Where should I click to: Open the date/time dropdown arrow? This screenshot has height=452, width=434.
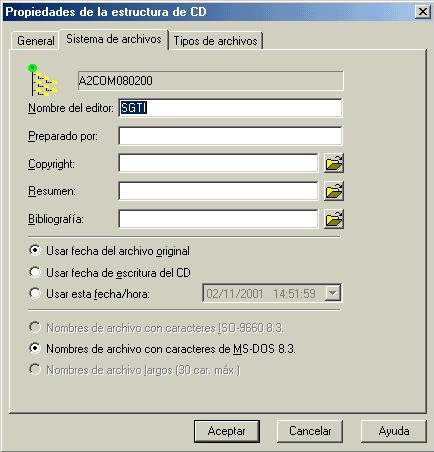(x=332, y=293)
